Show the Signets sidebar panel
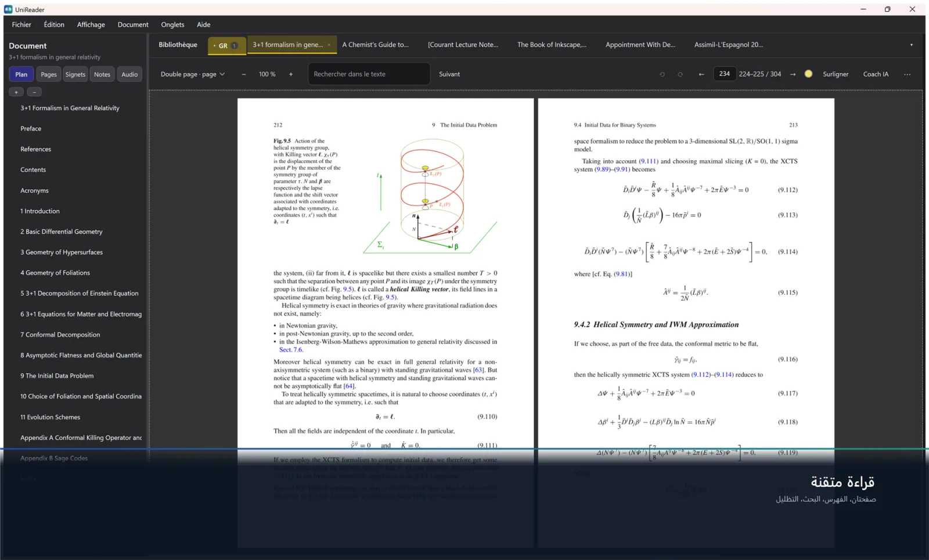The width and height of the screenshot is (929, 560). coord(75,74)
